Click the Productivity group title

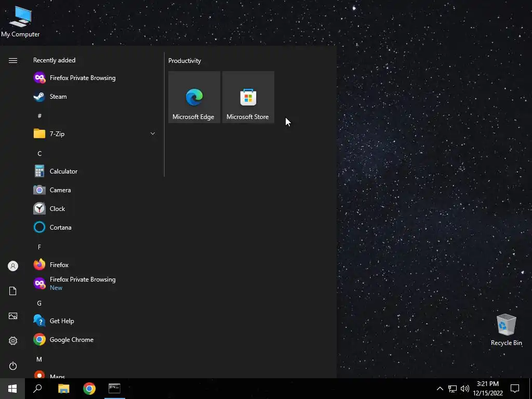tap(184, 61)
